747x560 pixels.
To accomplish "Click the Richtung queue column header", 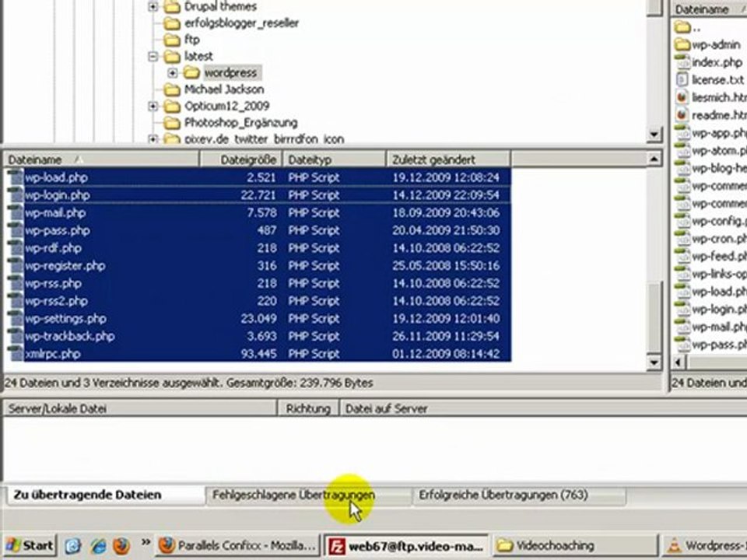I will pos(308,408).
